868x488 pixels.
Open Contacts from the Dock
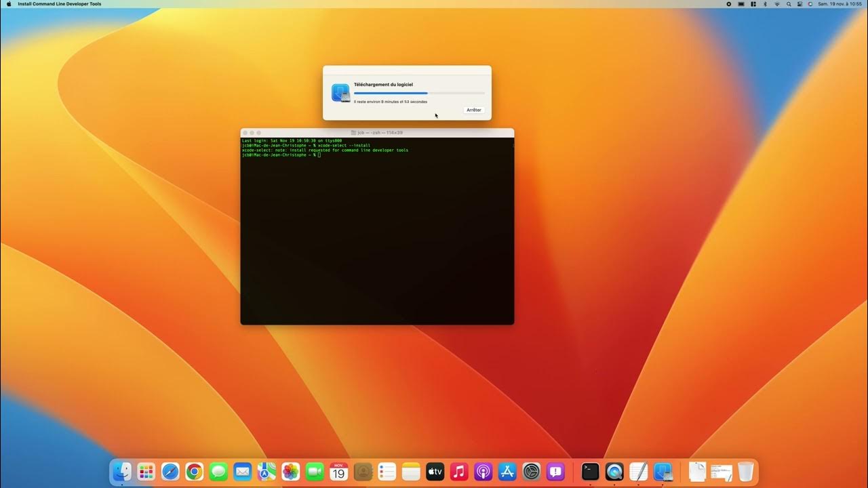tap(363, 471)
